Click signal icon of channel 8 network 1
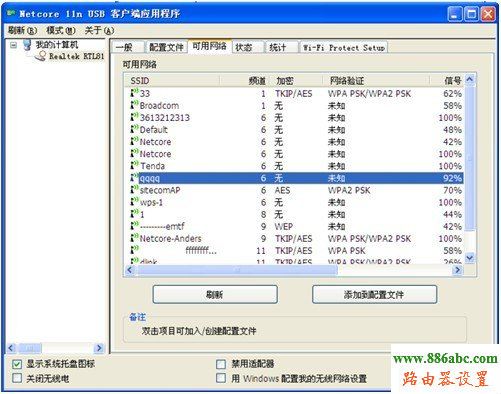 (x=134, y=214)
